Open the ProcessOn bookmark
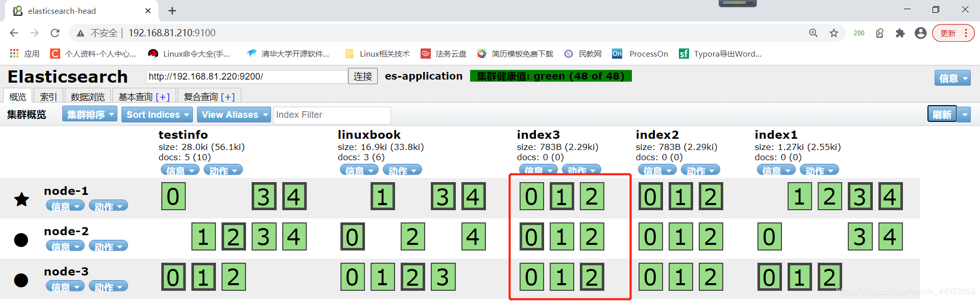980x301 pixels. coord(640,54)
